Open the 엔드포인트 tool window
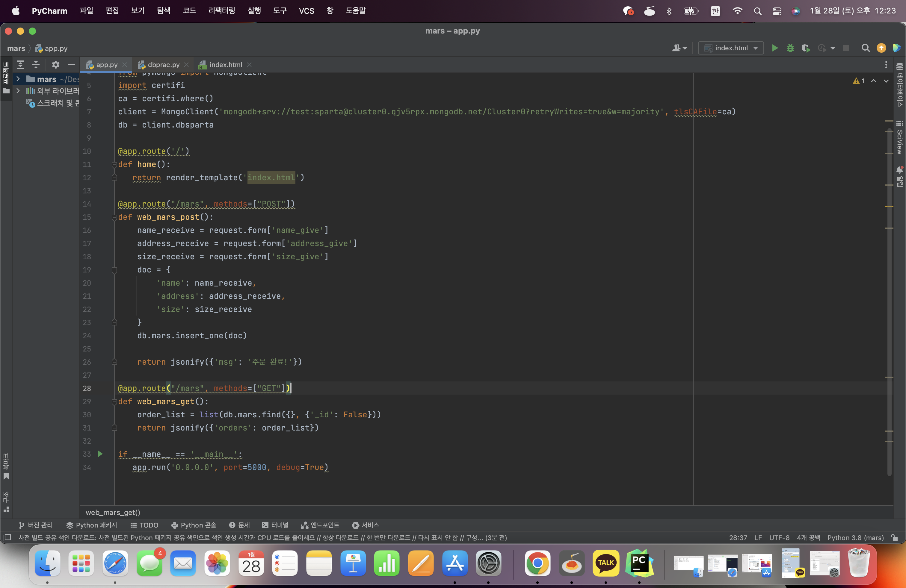 [x=320, y=525]
